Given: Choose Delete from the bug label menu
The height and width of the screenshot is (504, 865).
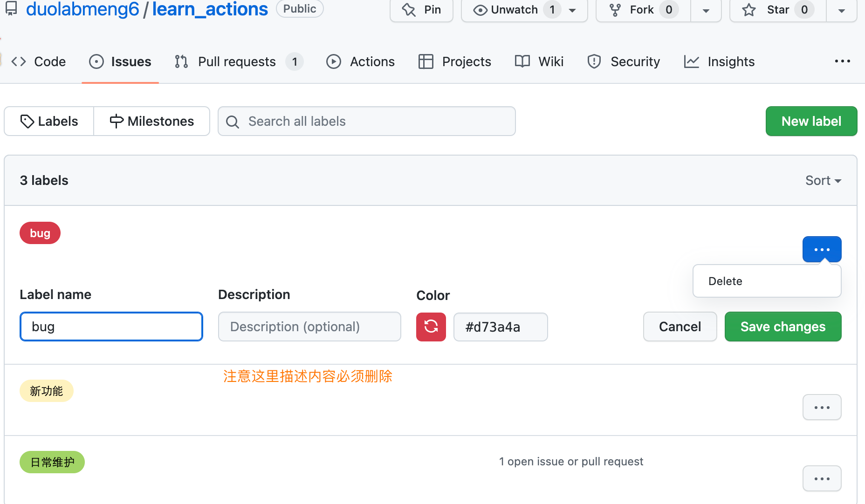Looking at the screenshot, I should (x=767, y=281).
